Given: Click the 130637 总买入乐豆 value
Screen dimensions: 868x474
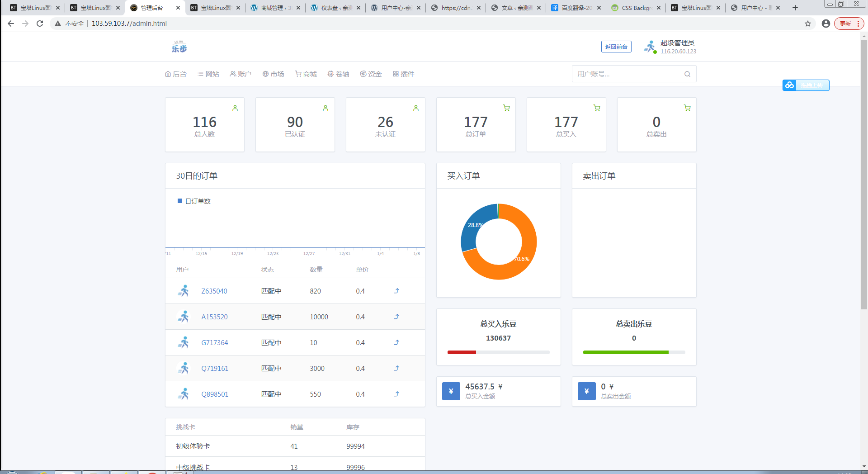Looking at the screenshot, I should (x=498, y=338).
